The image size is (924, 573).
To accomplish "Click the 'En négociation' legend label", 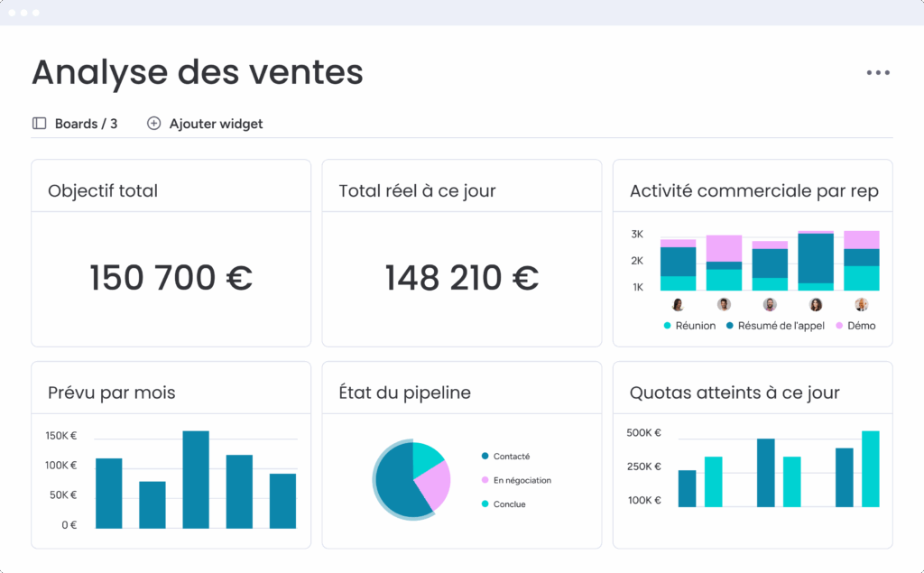I will [522, 480].
